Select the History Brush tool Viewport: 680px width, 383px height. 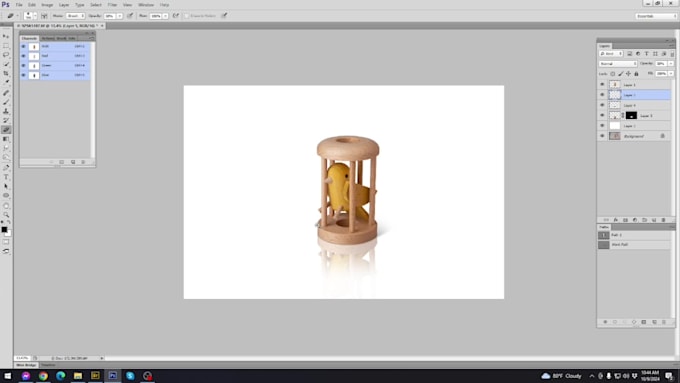click(x=6, y=120)
